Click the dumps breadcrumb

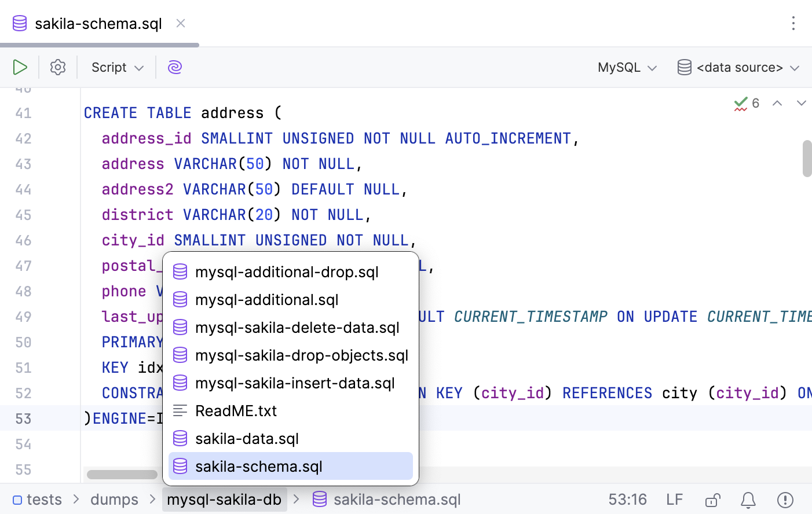click(x=114, y=500)
